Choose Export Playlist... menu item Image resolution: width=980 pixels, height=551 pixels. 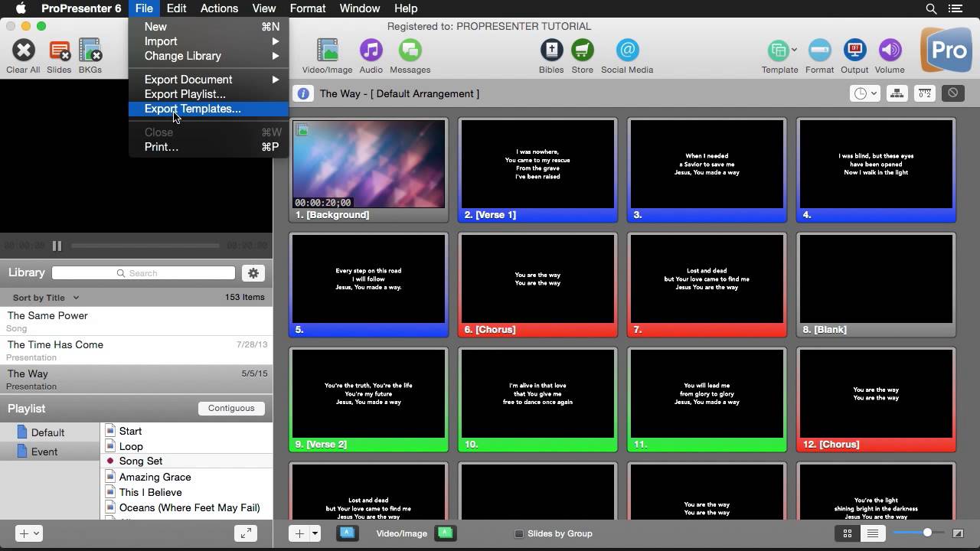click(208, 94)
